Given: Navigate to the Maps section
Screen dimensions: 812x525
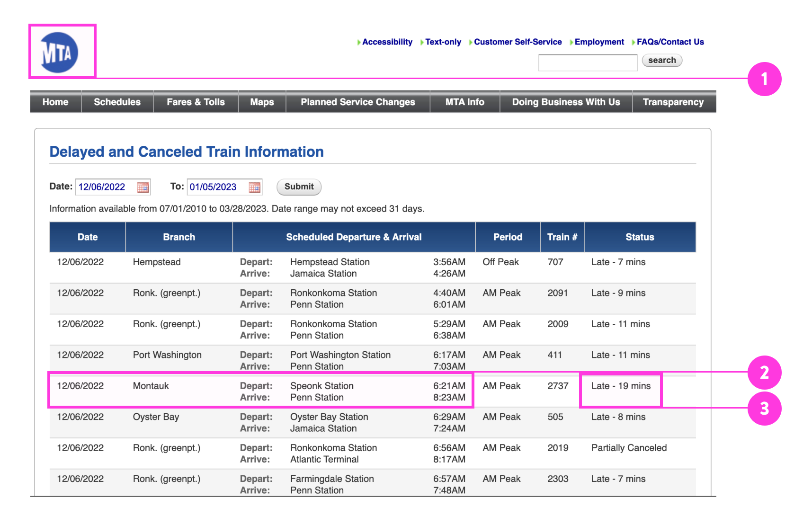Looking at the screenshot, I should pos(262,102).
